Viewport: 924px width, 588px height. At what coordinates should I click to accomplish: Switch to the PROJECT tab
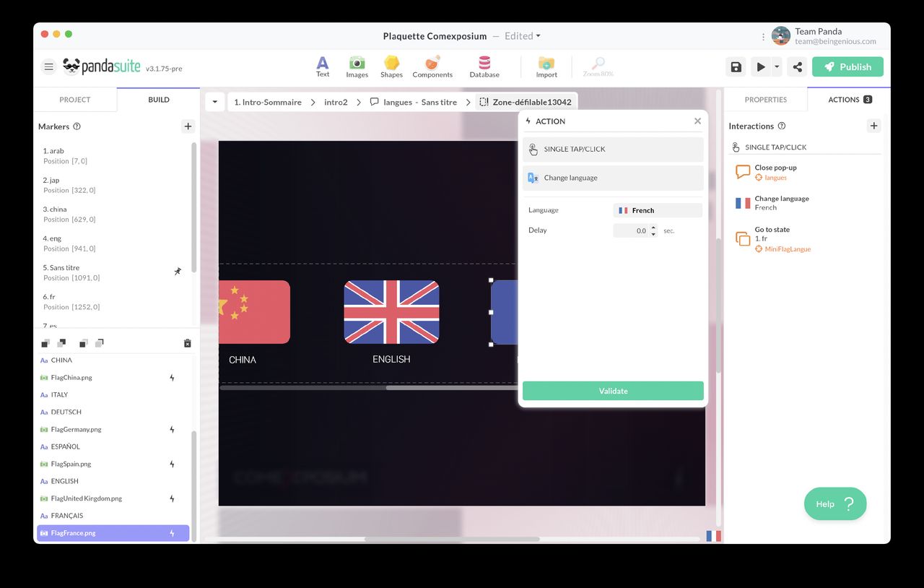74,99
